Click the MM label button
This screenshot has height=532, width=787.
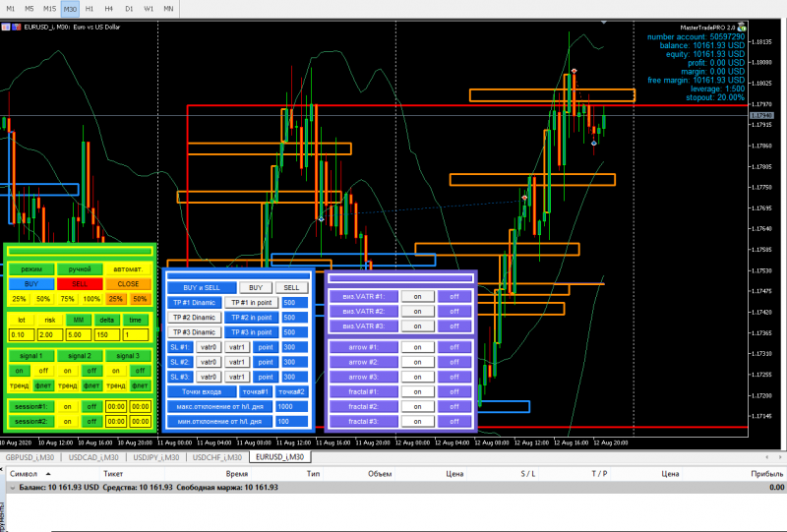(79, 320)
